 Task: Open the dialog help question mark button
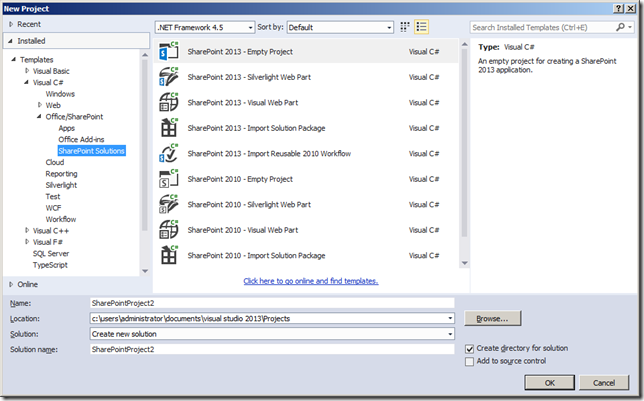click(619, 9)
